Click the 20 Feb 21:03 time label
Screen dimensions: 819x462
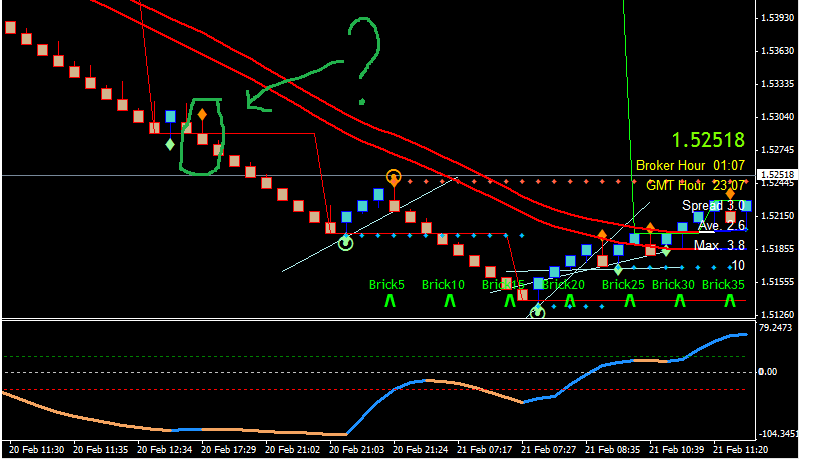[x=357, y=449]
